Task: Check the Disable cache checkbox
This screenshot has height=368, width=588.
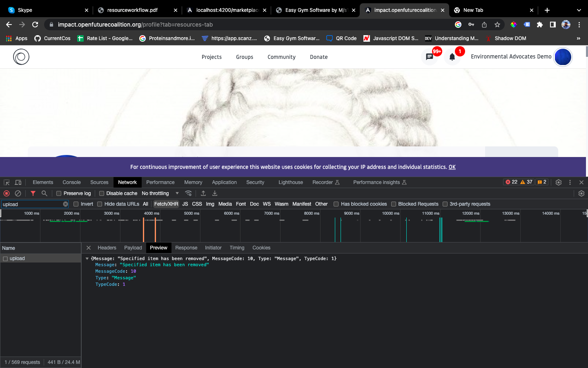Action: (x=102, y=193)
